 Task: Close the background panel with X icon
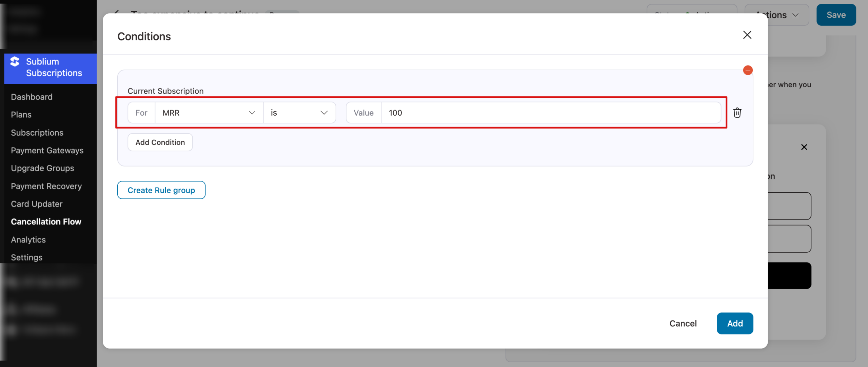[804, 147]
